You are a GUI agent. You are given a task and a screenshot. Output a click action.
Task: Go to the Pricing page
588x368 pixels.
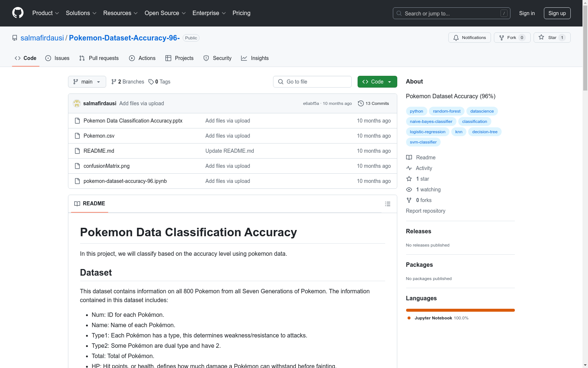coord(241,13)
